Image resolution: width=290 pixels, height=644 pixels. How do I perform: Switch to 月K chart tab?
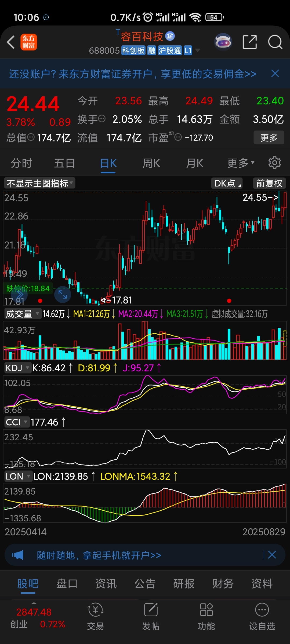click(195, 163)
